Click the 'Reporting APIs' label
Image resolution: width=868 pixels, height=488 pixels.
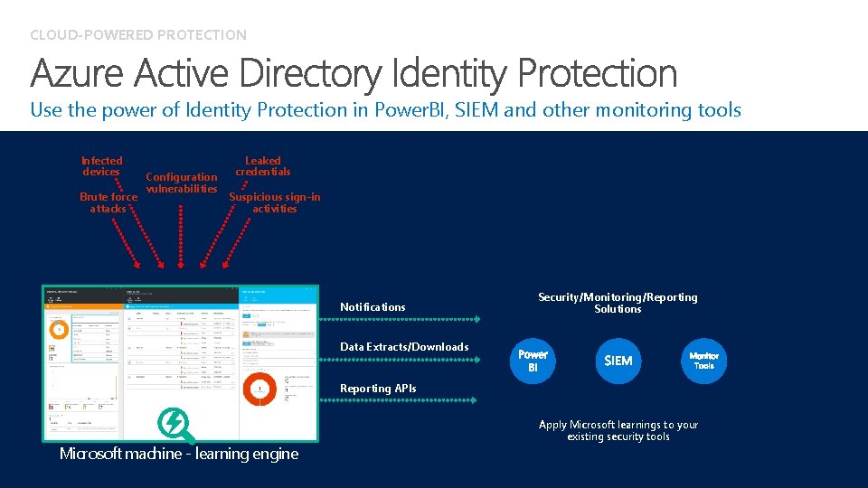pyautogui.click(x=378, y=389)
